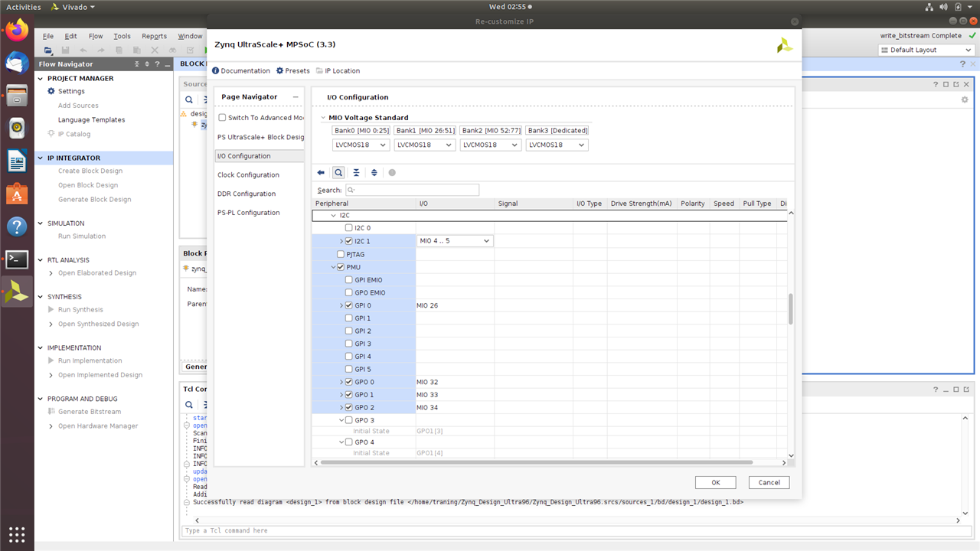The width and height of the screenshot is (980, 551).
Task: Open Firefox from the Ubuntu dock
Action: tap(17, 31)
